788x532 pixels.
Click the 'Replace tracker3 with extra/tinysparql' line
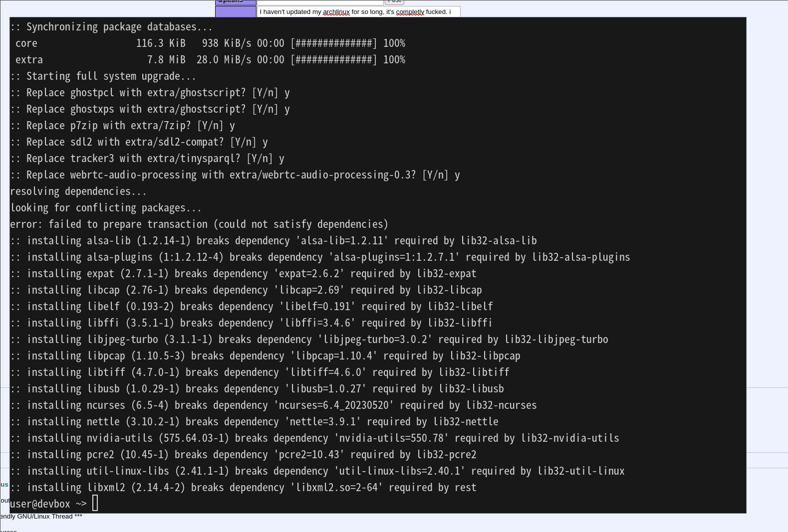tap(147, 159)
